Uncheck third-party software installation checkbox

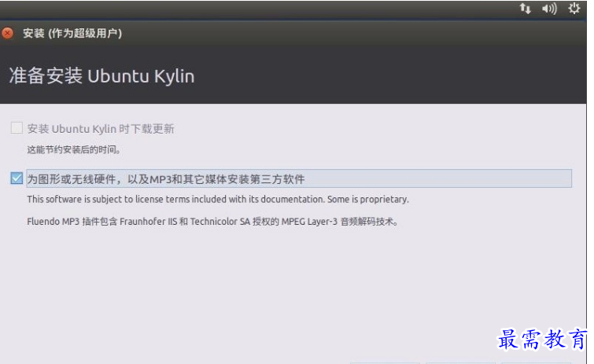(17, 178)
